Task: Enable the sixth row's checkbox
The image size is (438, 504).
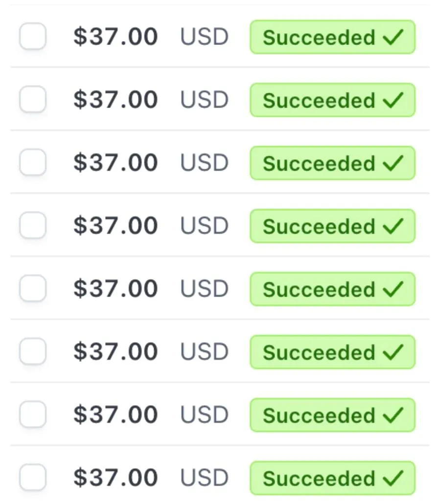Action: 33,352
